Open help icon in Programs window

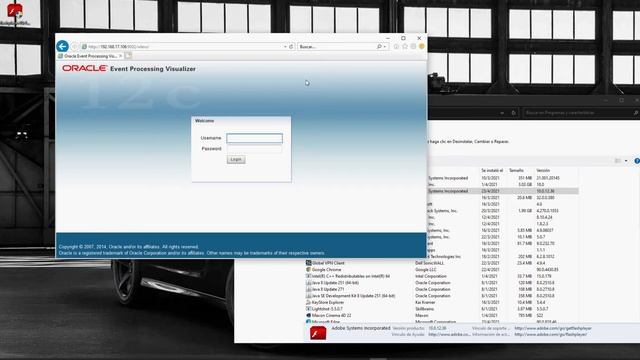(x=637, y=161)
